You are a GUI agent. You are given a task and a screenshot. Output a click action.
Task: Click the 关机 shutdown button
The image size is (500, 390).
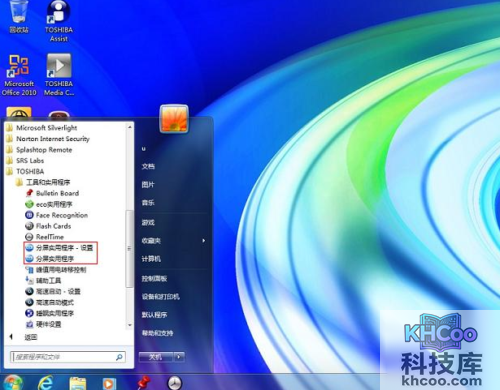156,357
